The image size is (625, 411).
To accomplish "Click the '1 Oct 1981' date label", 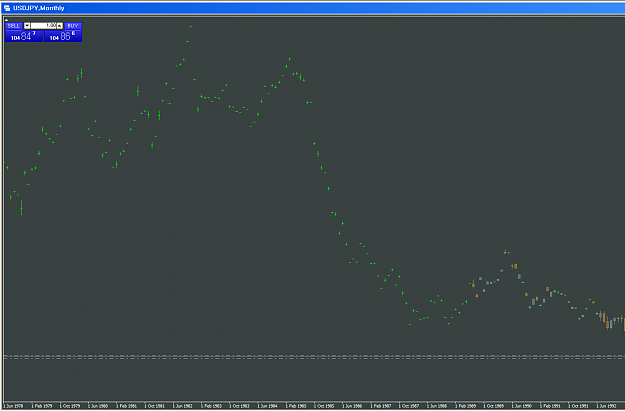I will click(x=155, y=406).
